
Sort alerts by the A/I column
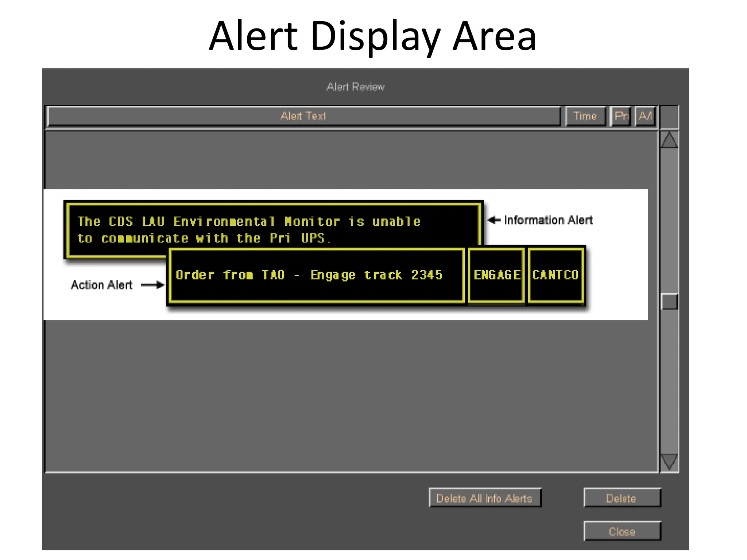[645, 116]
